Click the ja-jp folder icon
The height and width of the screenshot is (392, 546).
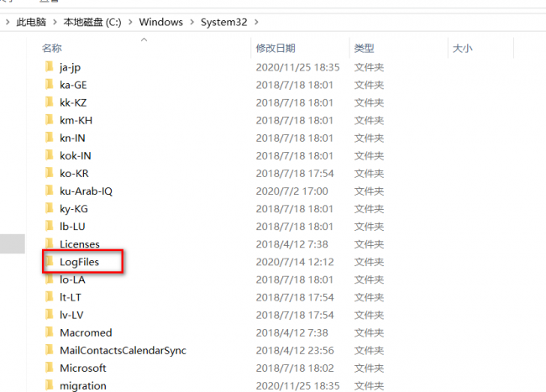50,66
